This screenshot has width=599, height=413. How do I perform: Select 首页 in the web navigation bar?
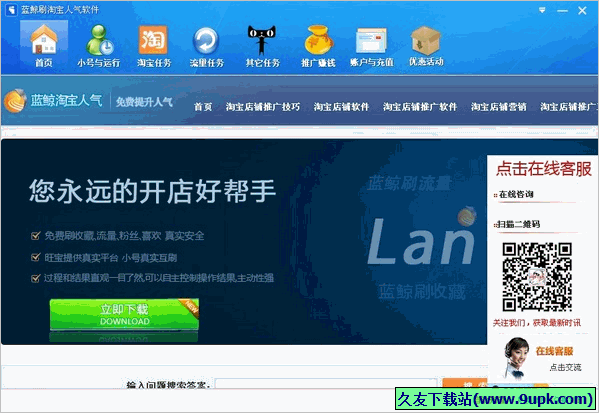tap(203, 107)
